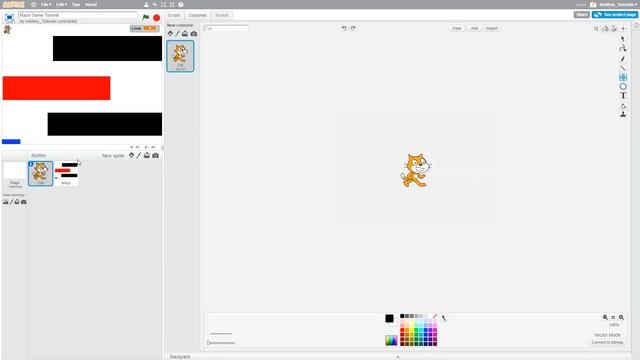
Task: Open the rainbow color picker swatch
Action: click(391, 340)
